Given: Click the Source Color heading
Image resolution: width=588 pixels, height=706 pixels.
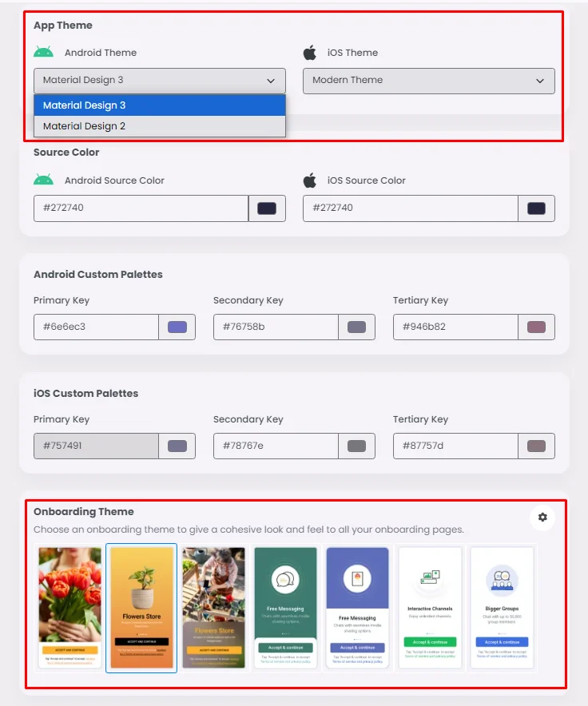Looking at the screenshot, I should tap(66, 153).
